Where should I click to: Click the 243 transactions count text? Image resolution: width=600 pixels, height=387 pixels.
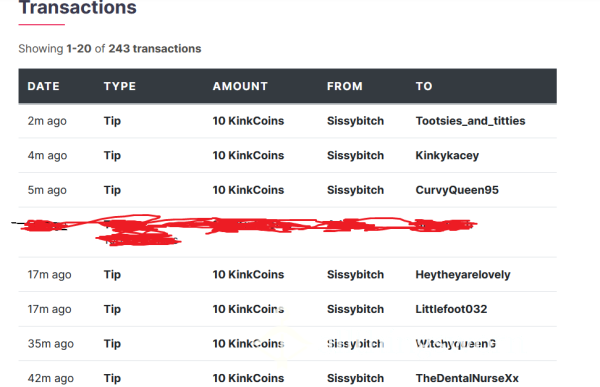coord(155,49)
